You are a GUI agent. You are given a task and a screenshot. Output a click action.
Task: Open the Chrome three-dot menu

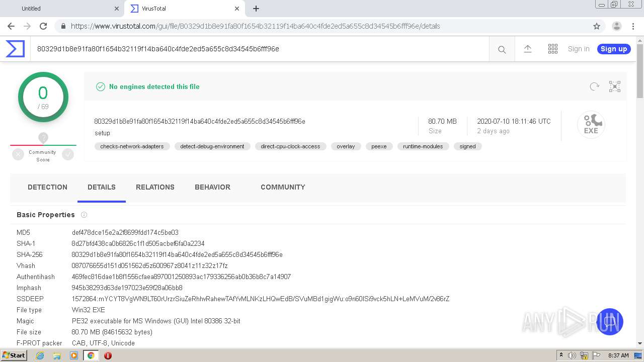point(633,26)
